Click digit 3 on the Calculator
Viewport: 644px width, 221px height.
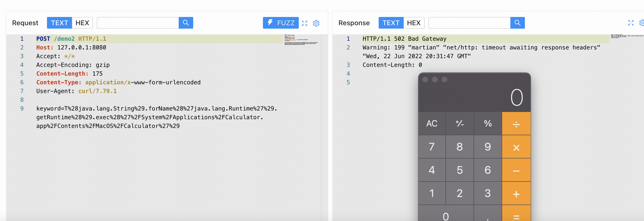click(488, 193)
